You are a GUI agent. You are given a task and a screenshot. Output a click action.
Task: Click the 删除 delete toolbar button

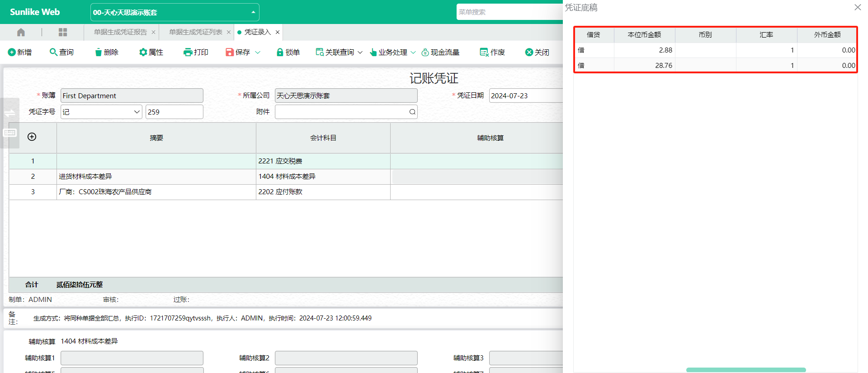coord(107,53)
